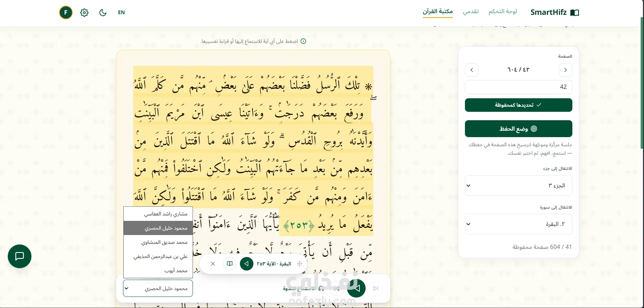The image size is (644, 308).
Task: Play page recitation with the large green button
Action: pyautogui.click(x=356, y=288)
